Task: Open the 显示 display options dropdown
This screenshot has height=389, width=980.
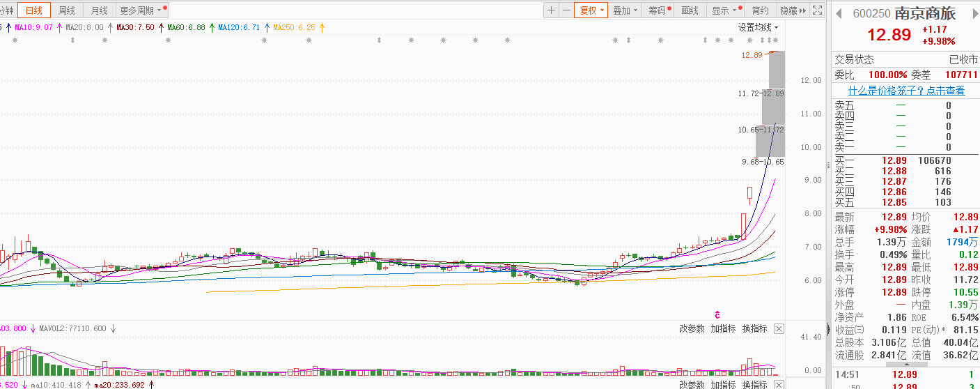Action: [725, 10]
